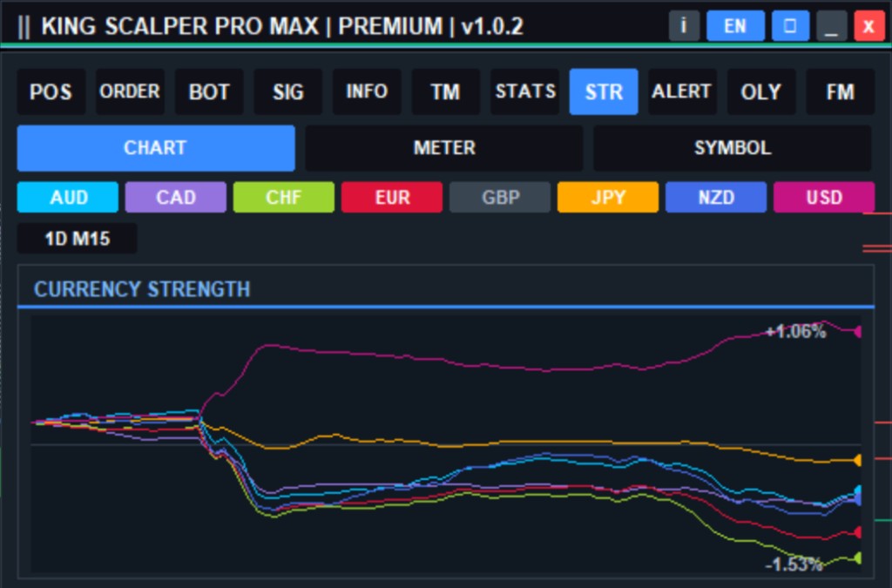Change the 1D M15 timeframe setting
The image size is (892, 588).
pos(77,239)
